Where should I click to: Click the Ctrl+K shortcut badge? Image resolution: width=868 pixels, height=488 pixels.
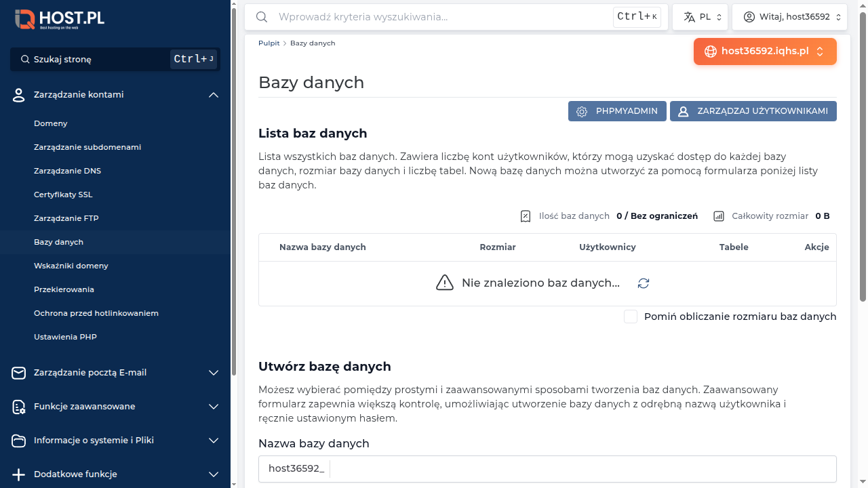[637, 17]
